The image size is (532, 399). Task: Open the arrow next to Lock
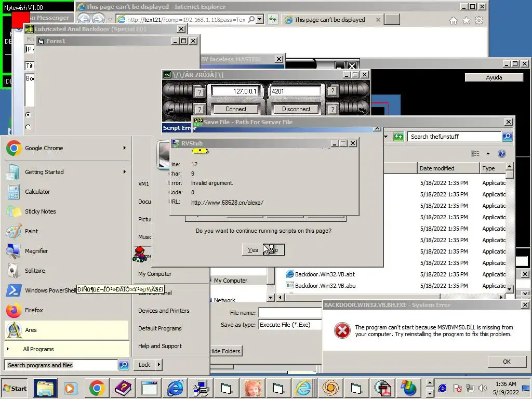[x=158, y=365]
